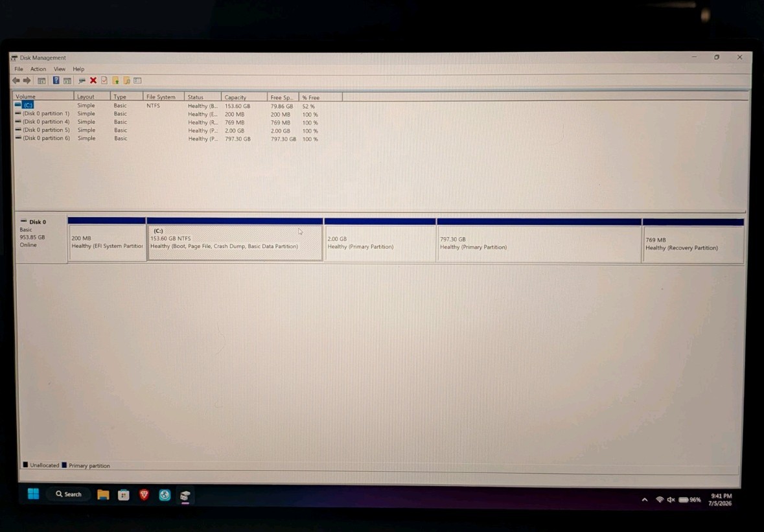764x532 pixels.
Task: Expand the hidden system tray icons chevron
Action: 645,500
